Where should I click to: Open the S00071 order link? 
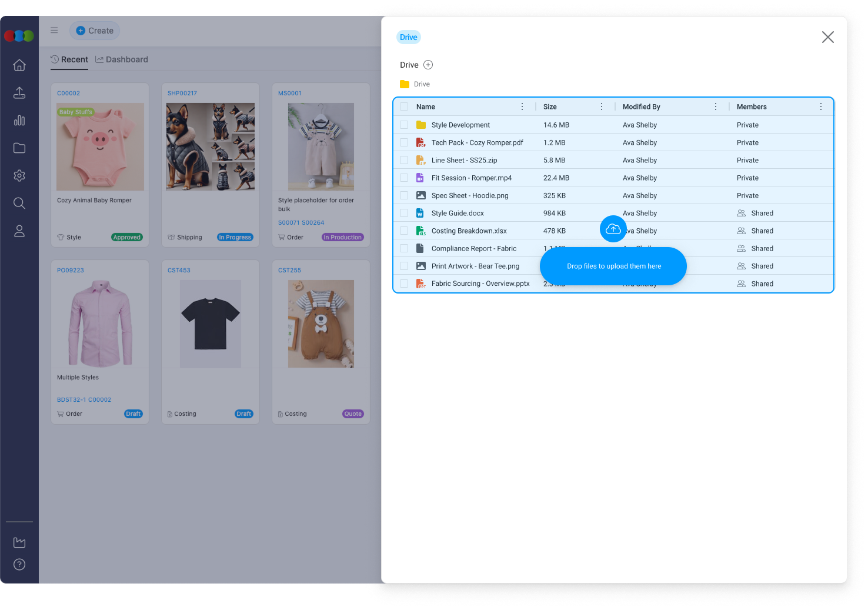point(288,223)
